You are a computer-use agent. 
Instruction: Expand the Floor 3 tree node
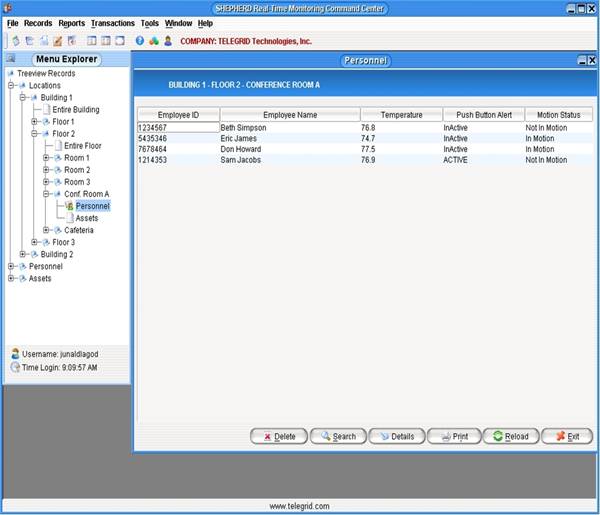click(34, 242)
